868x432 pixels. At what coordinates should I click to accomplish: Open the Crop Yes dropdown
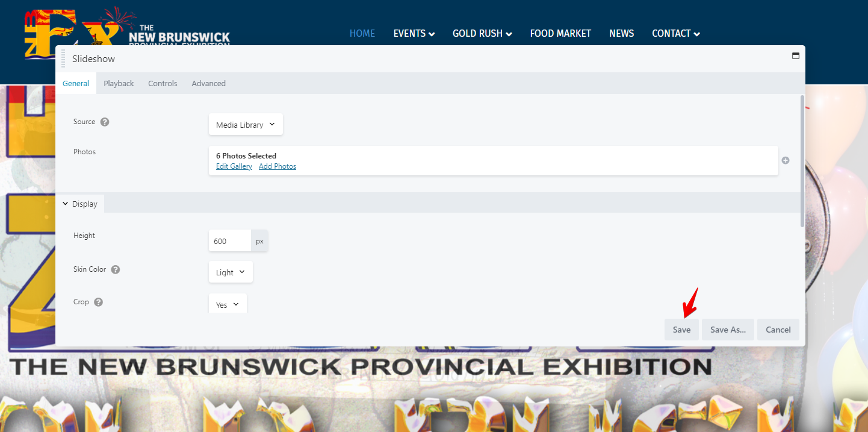228,303
